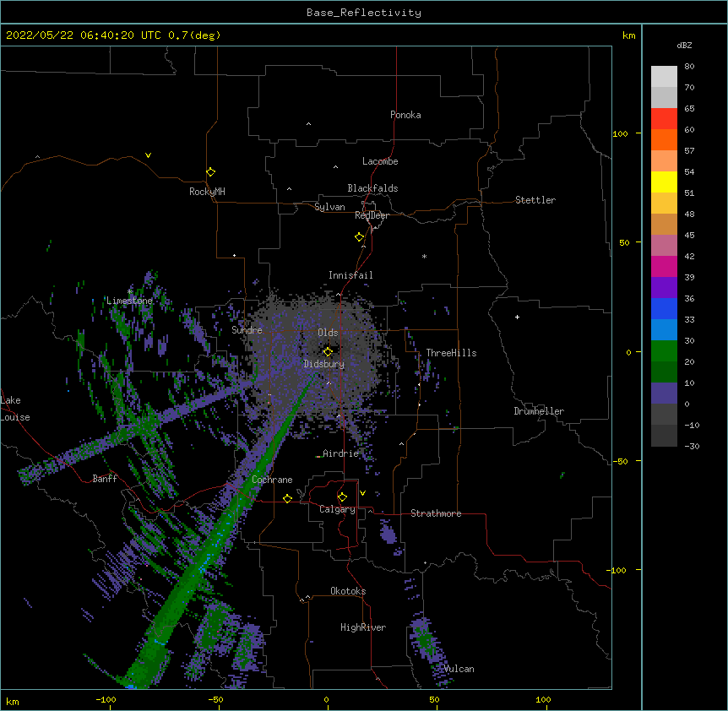Click the ThreeHills city label
The height and width of the screenshot is (711, 728).
point(451,353)
